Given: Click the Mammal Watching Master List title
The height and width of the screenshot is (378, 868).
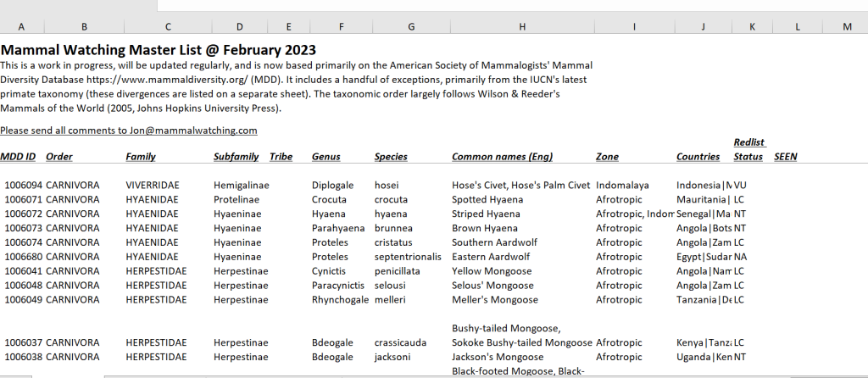Looking at the screenshot, I should tap(159, 50).
